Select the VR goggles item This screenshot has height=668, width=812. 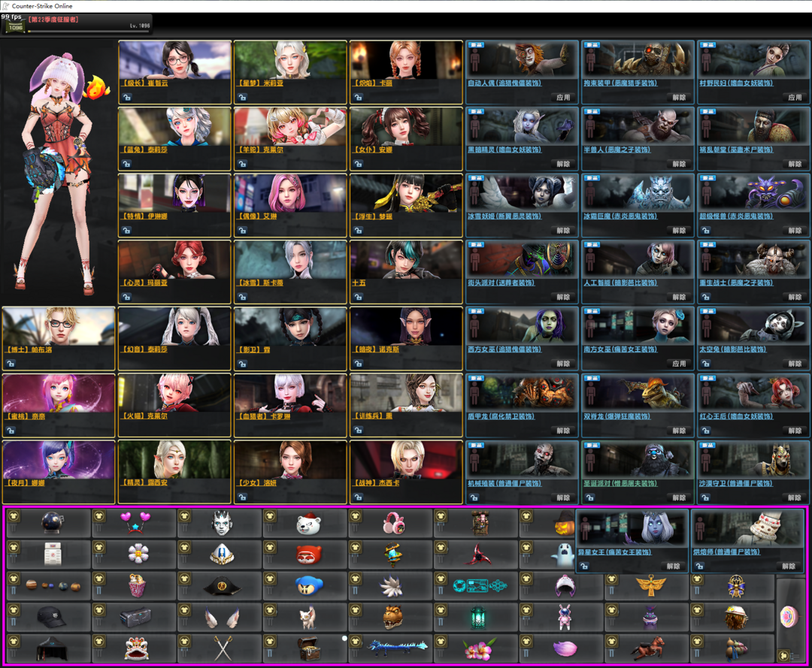[135, 616]
